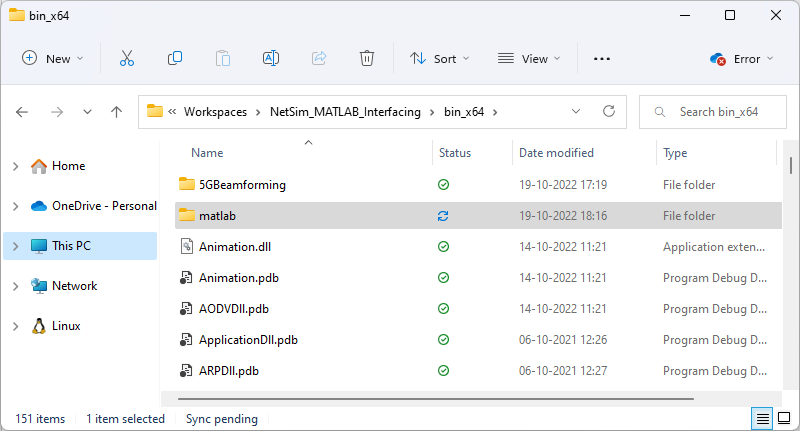800x431 pixels.
Task: Sort by Name column header
Action: point(207,153)
